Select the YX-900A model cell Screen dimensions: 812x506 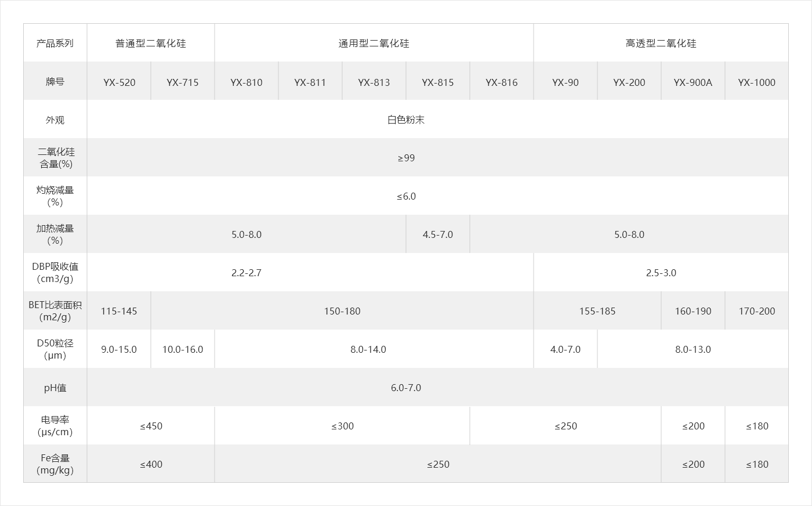click(x=693, y=82)
